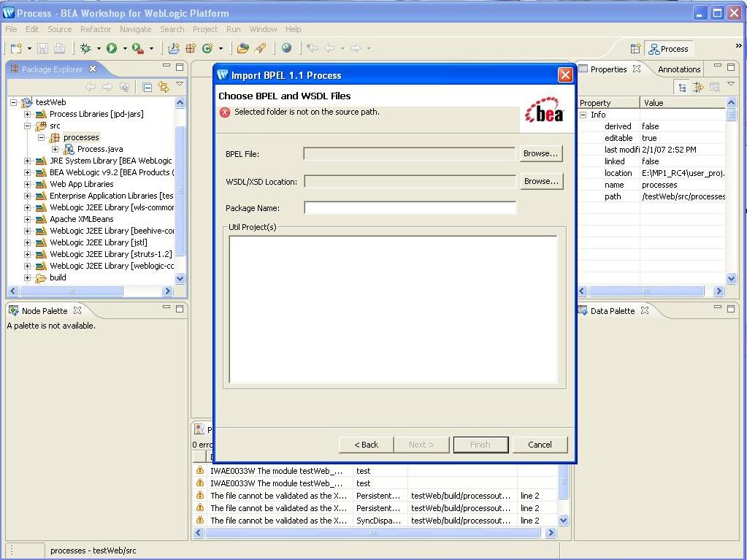Click the Debug bug icon
Screen dimensions: 747x560
tap(85, 48)
